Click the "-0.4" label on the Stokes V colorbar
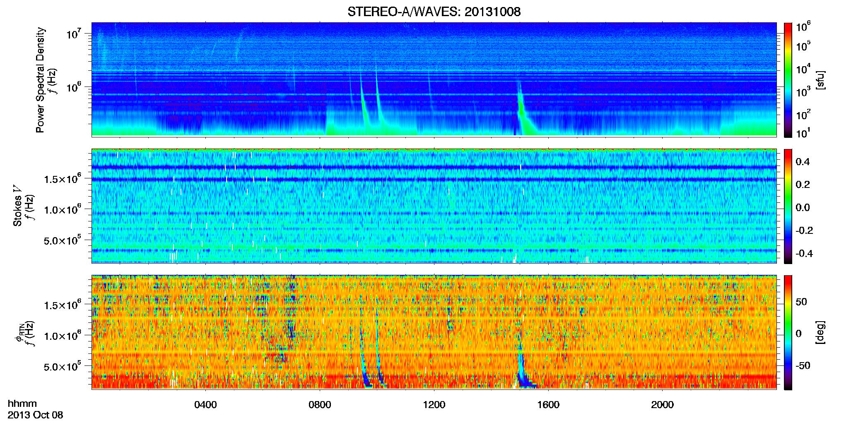The height and width of the screenshot is (447, 868). point(804,254)
